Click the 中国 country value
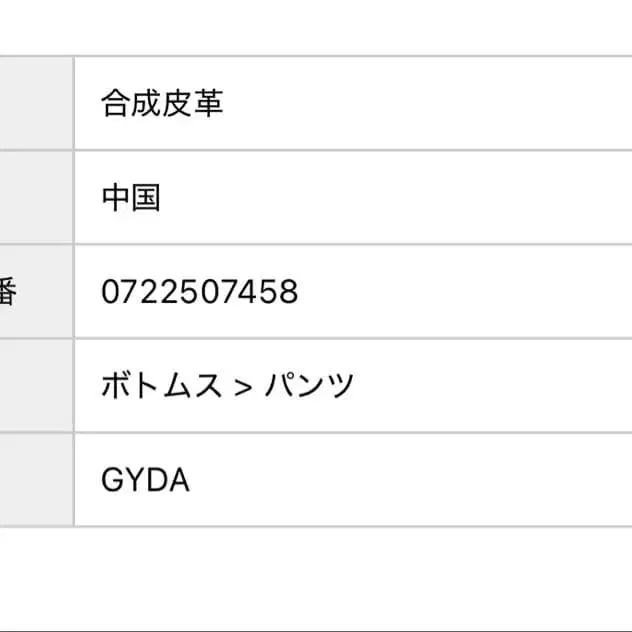The height and width of the screenshot is (632, 632). coord(131,198)
